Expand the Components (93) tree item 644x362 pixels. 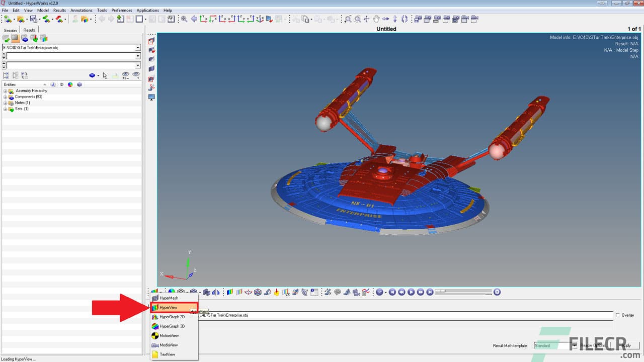(5, 97)
